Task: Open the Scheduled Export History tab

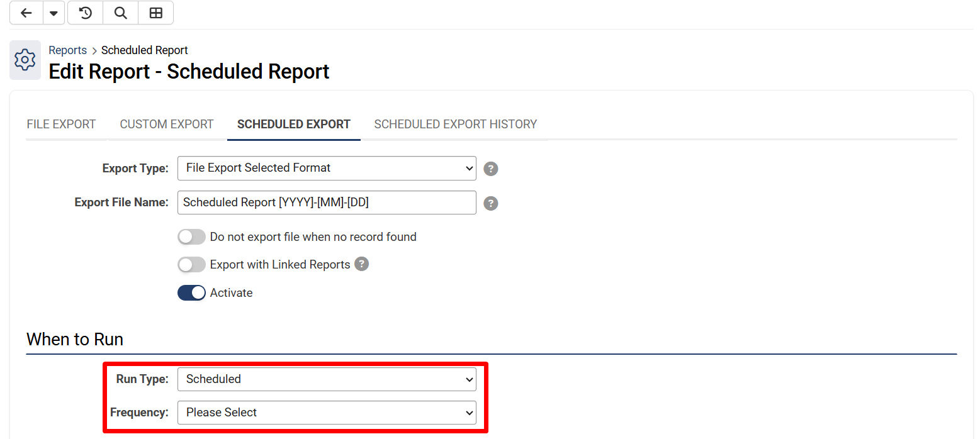Action: coord(456,125)
